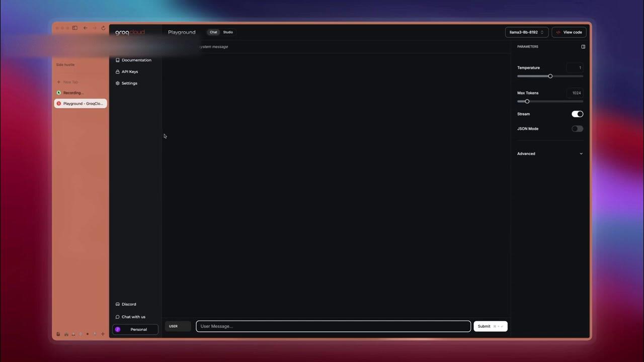The height and width of the screenshot is (362, 644).
Task: Click the Settings gear icon
Action: 118,83
